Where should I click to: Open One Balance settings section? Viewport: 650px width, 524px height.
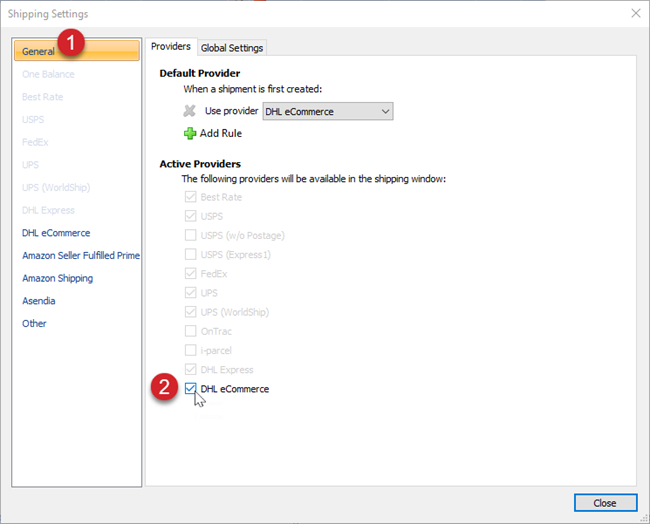point(48,74)
